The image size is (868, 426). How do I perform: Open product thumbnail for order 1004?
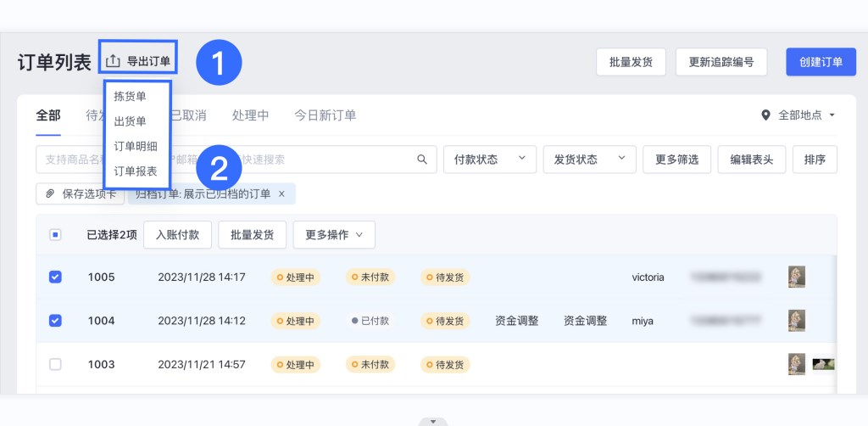(x=796, y=321)
